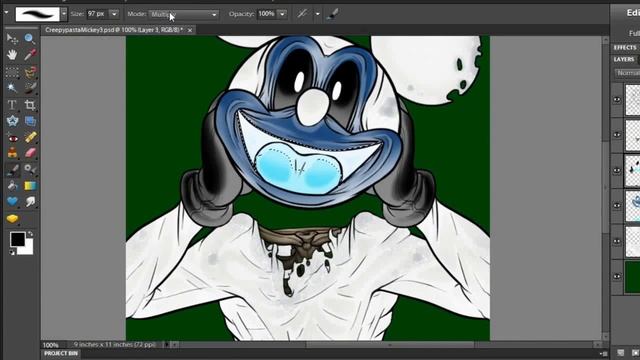Select the blue face layer thumbnail
The image size is (640, 360).
click(x=632, y=206)
